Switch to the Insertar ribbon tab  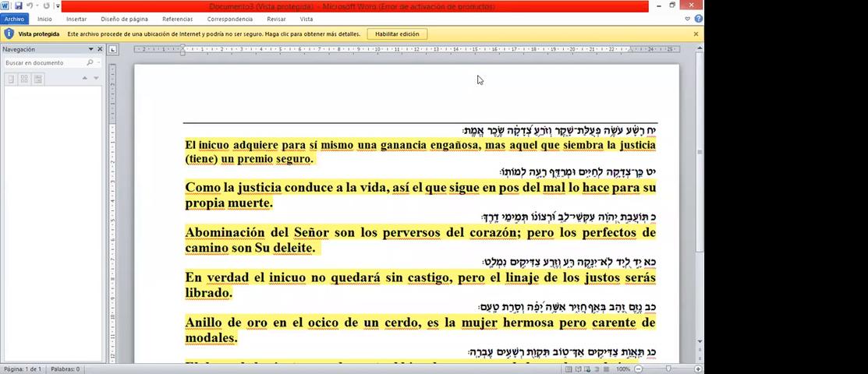[76, 19]
